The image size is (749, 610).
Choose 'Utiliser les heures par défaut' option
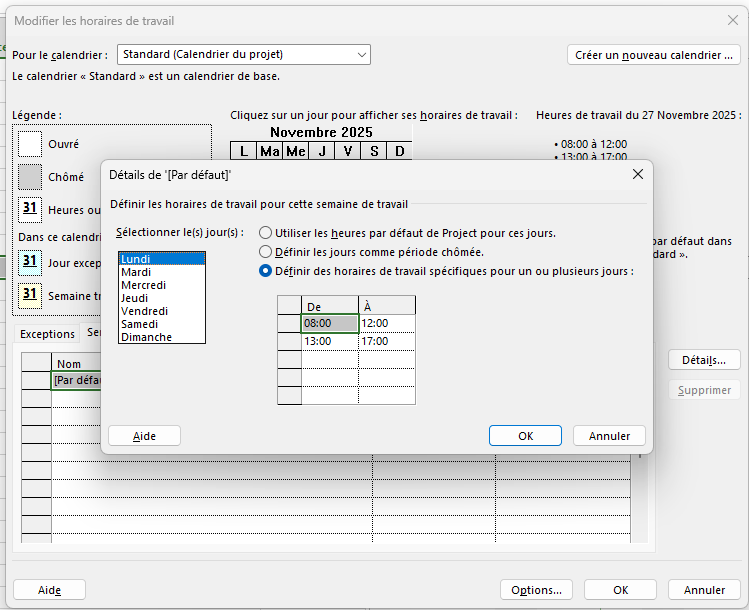(266, 233)
